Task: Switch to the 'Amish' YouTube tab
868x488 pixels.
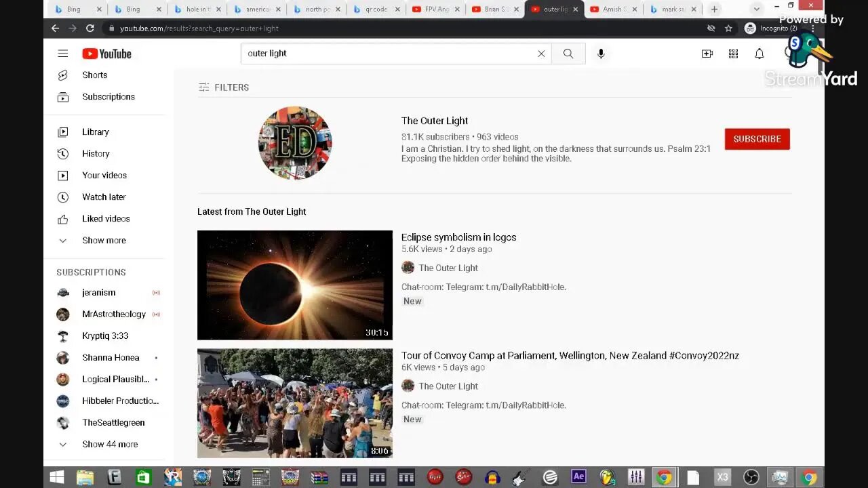Action: click(x=613, y=9)
